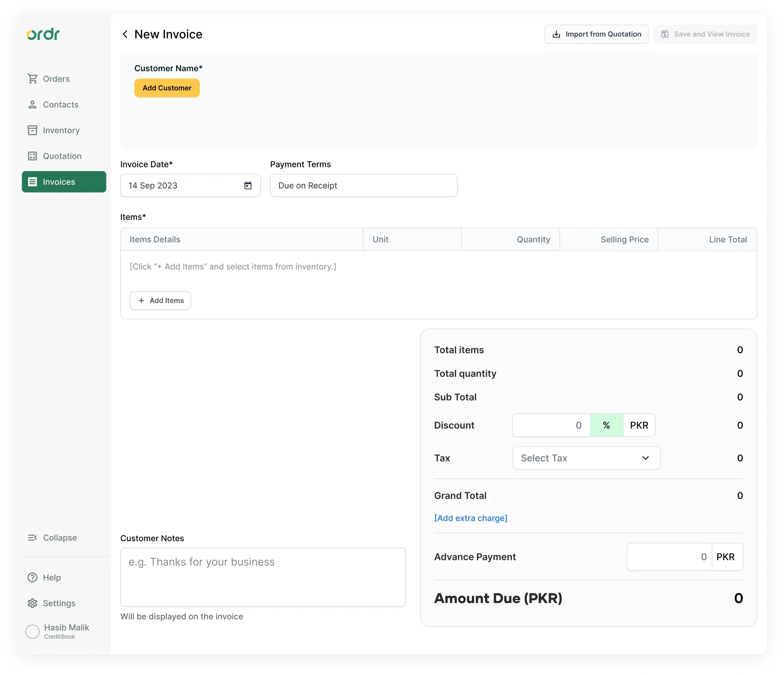
Task: Select the Contacts icon in sidebar
Action: (33, 105)
